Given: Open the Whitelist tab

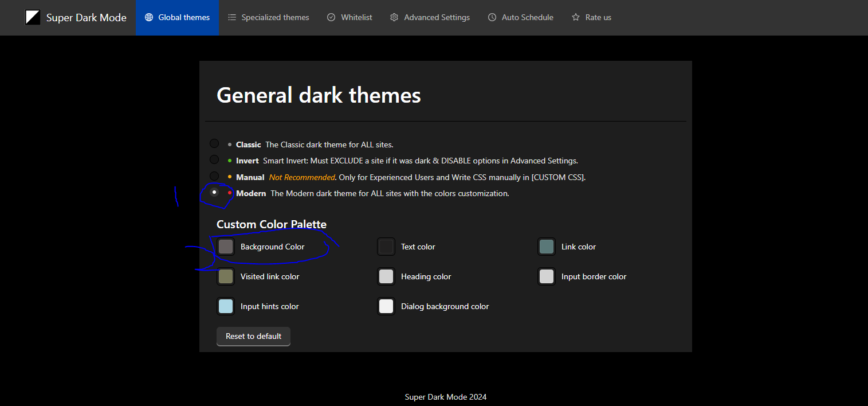Looking at the screenshot, I should [349, 17].
